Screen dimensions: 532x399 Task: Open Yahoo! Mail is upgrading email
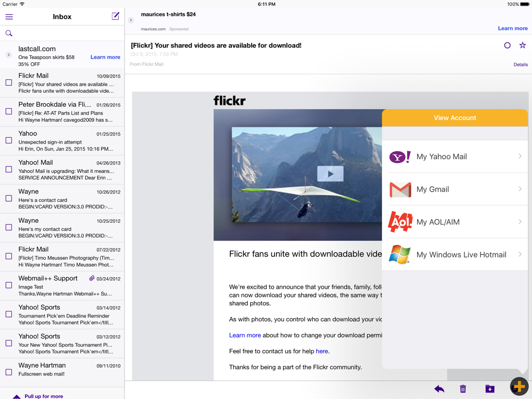pyautogui.click(x=62, y=170)
